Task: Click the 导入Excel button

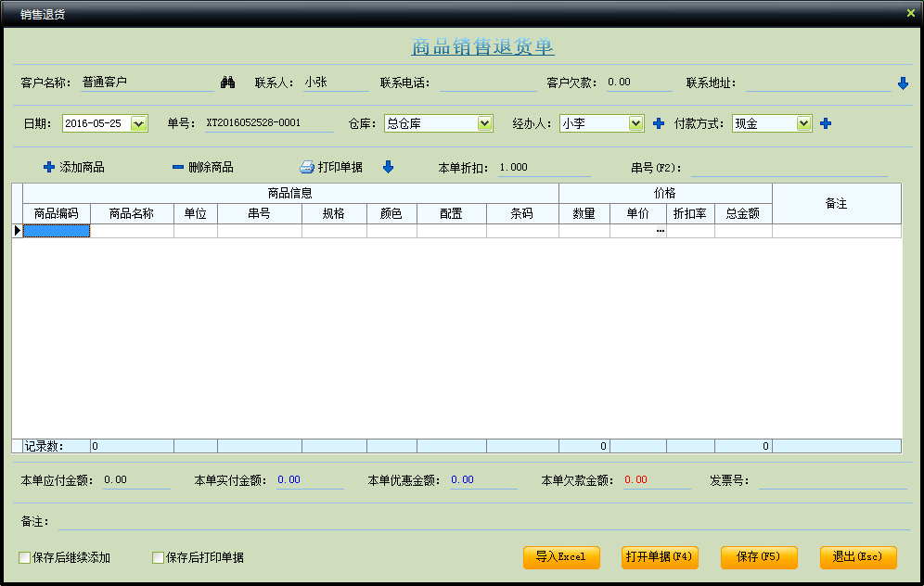Action: (x=561, y=557)
